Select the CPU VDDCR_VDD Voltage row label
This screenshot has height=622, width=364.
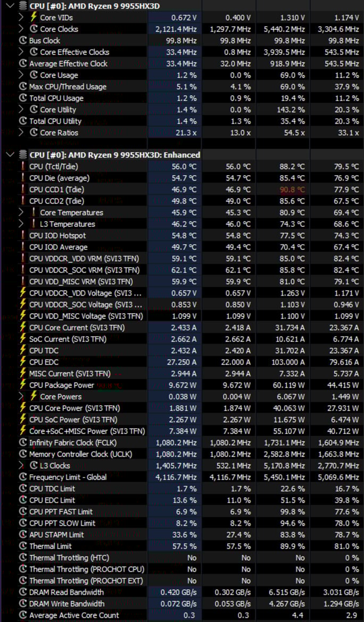[86, 293]
